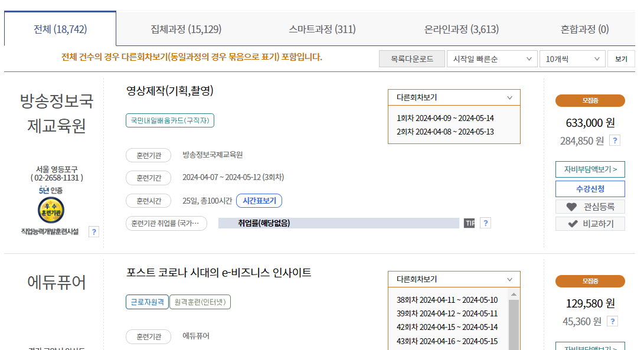
Task: Open help icon beside the 취업률 TIP
Action: (x=485, y=223)
